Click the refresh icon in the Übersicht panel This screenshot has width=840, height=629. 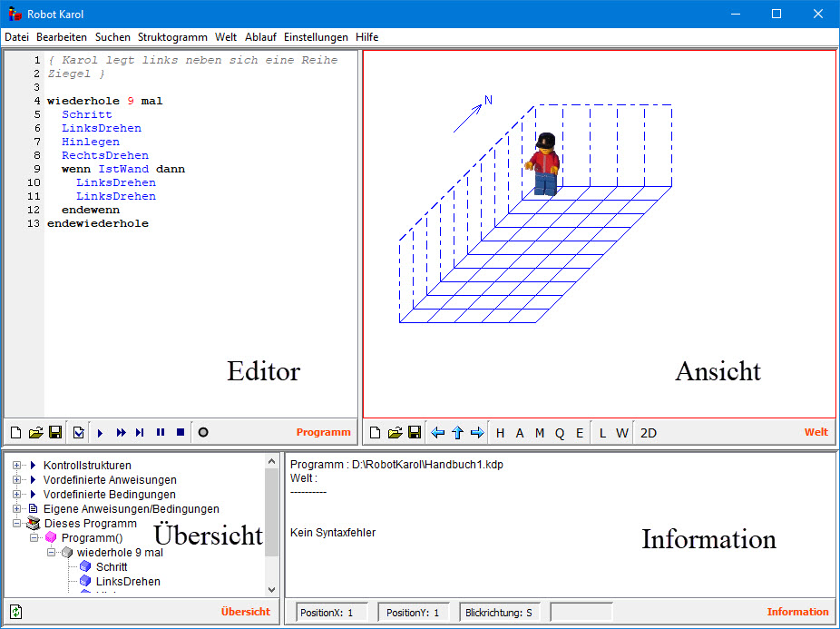pyautogui.click(x=16, y=612)
